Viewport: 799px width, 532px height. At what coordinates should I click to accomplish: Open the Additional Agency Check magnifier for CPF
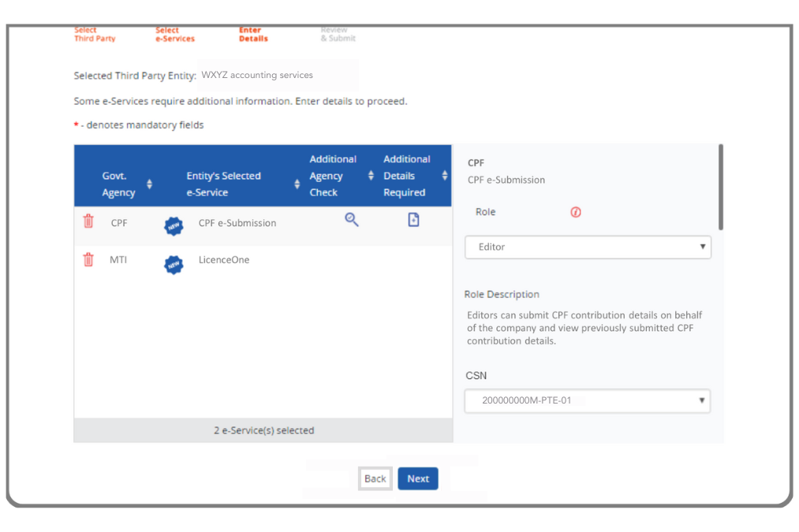(351, 219)
